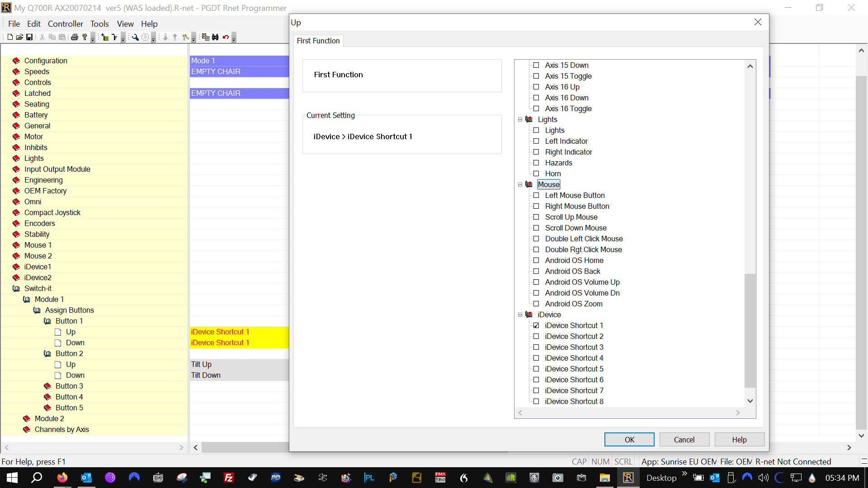Click the New file toolbar icon
868x488 pixels.
[x=10, y=37]
